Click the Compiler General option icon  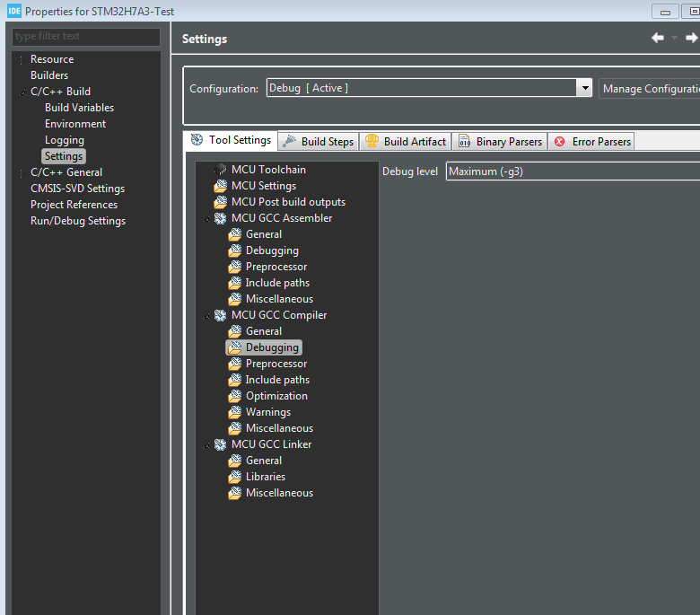tap(235, 331)
